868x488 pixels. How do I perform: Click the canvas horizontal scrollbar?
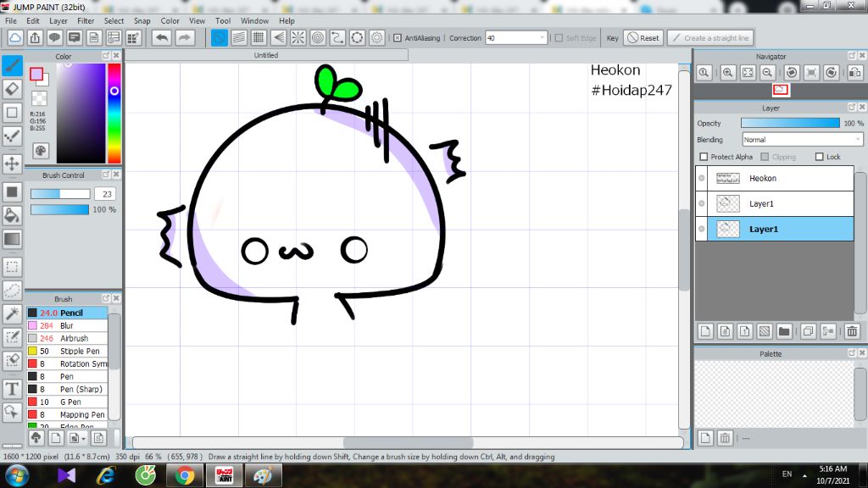tap(408, 442)
